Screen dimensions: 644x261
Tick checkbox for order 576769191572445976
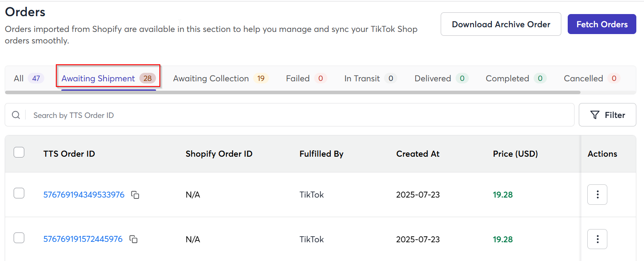(x=19, y=238)
